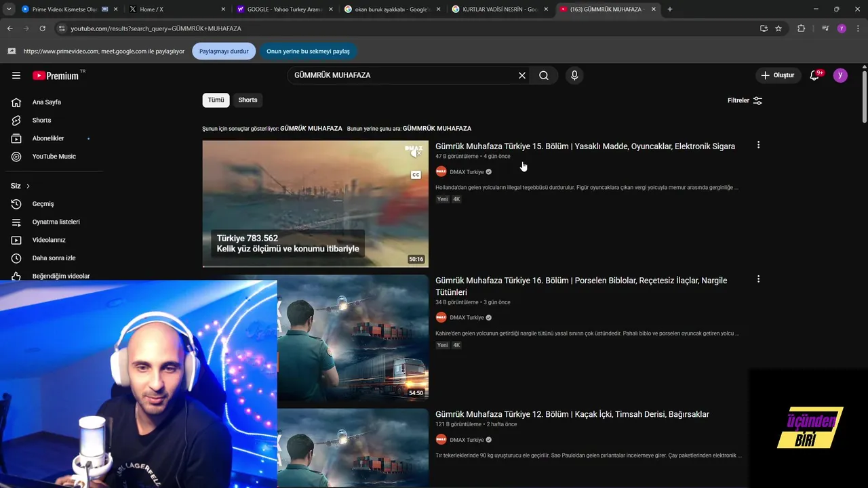The width and height of the screenshot is (868, 488).
Task: Click DMAX avatar under 16. Bölüm
Action: 441,317
